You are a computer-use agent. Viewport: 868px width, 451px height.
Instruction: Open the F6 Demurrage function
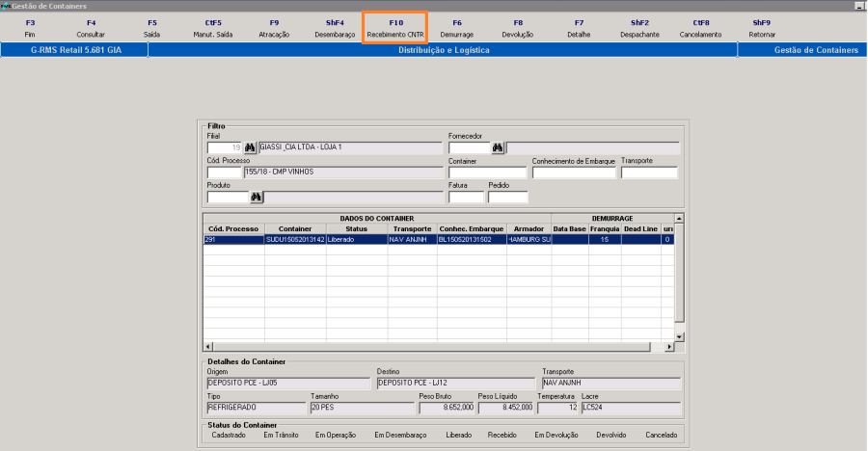[457, 28]
